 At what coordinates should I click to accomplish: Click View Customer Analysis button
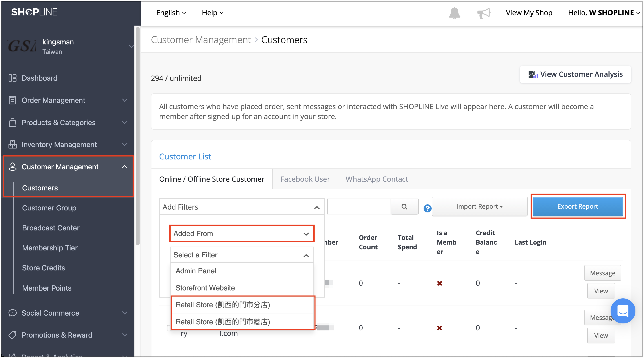point(575,74)
